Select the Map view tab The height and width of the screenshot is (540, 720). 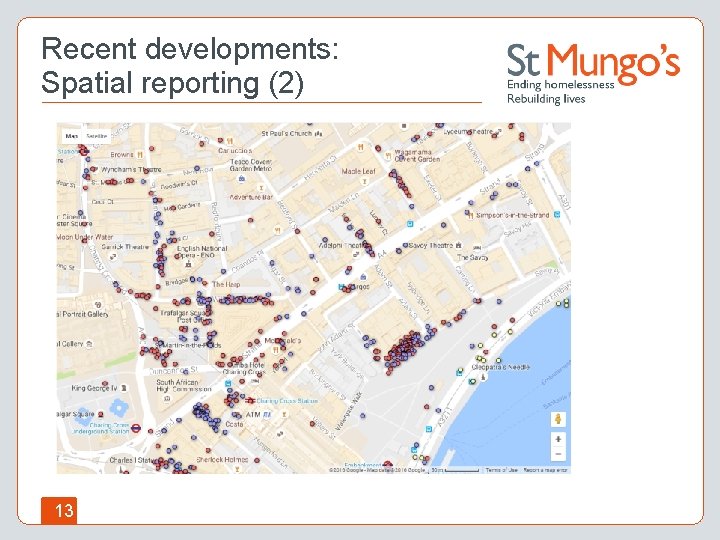coord(72,136)
